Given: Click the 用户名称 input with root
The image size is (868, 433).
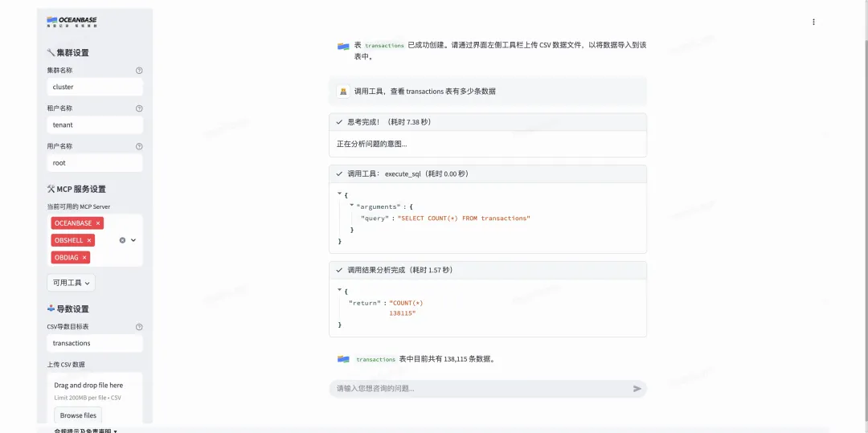Looking at the screenshot, I should pyautogui.click(x=95, y=163).
